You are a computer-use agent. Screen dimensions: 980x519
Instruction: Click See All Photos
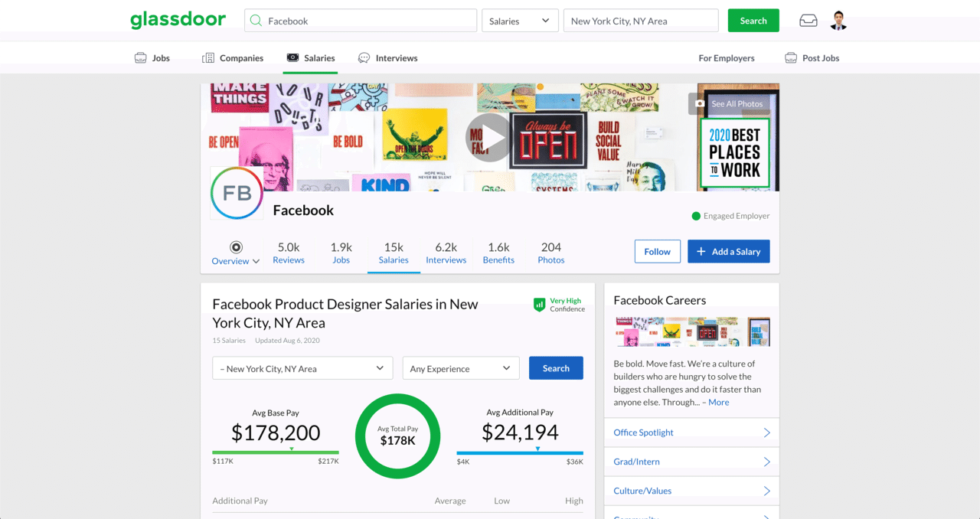(x=729, y=103)
